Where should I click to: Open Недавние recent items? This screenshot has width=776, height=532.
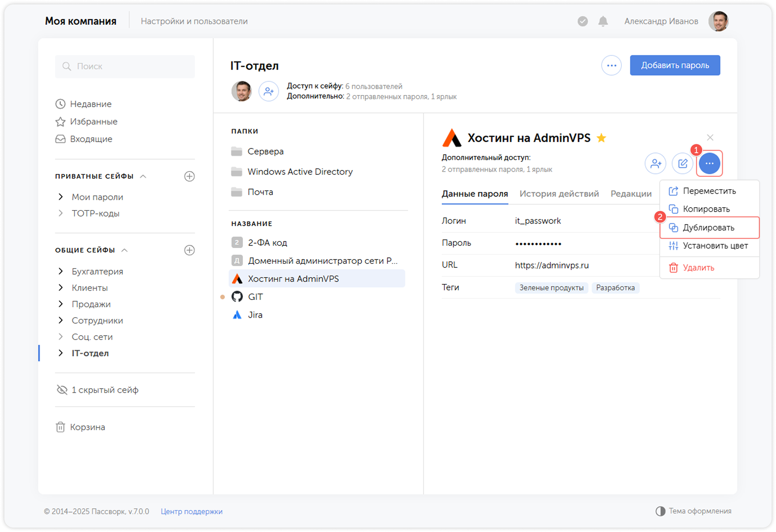click(84, 104)
